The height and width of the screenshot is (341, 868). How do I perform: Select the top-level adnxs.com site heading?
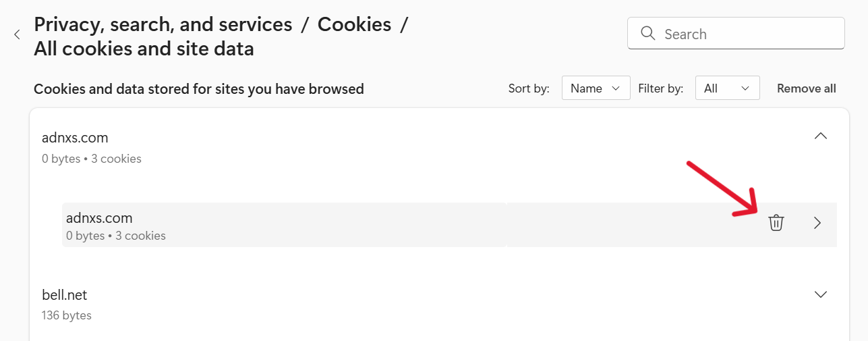tap(75, 138)
